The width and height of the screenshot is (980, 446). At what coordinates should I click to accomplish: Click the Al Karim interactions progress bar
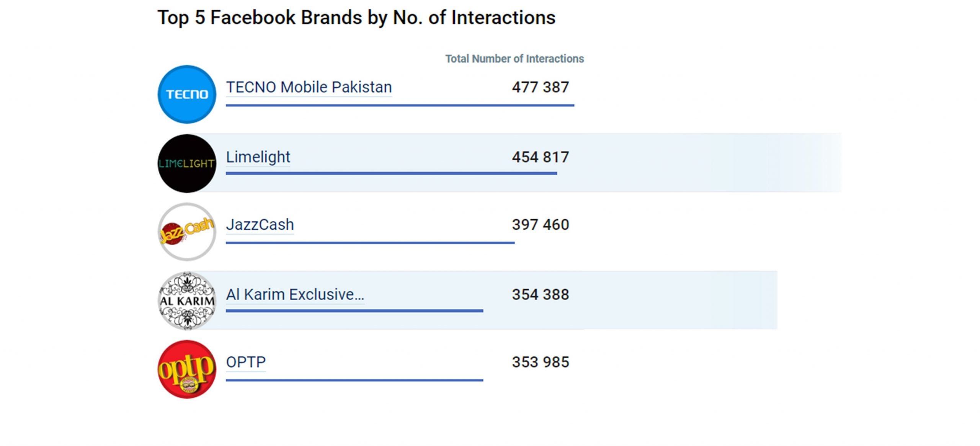tap(354, 311)
